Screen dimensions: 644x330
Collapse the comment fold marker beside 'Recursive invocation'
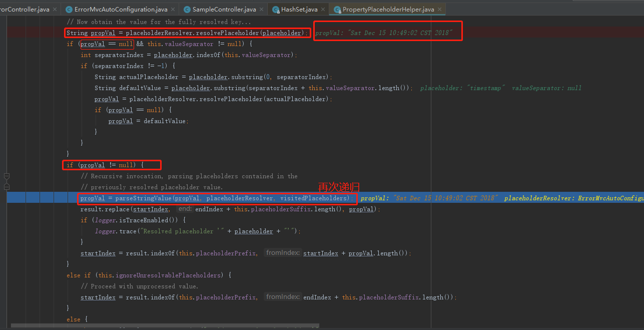coord(7,176)
